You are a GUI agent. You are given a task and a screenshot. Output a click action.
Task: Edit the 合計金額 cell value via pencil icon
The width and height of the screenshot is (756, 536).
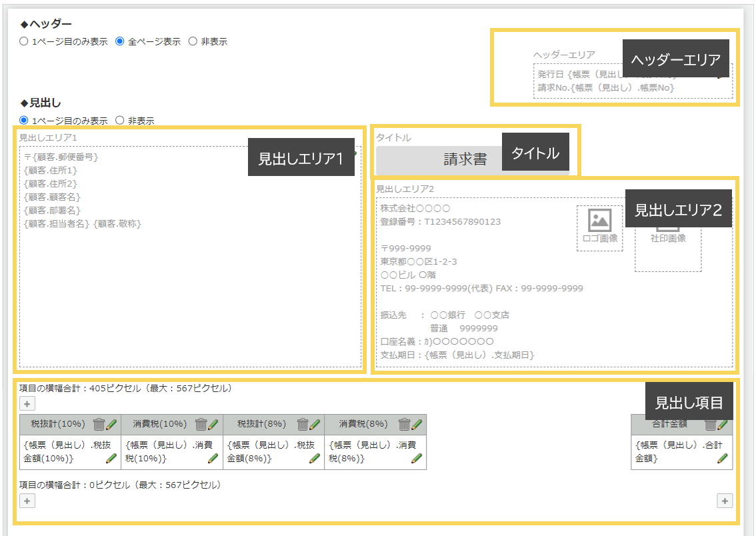click(722, 458)
